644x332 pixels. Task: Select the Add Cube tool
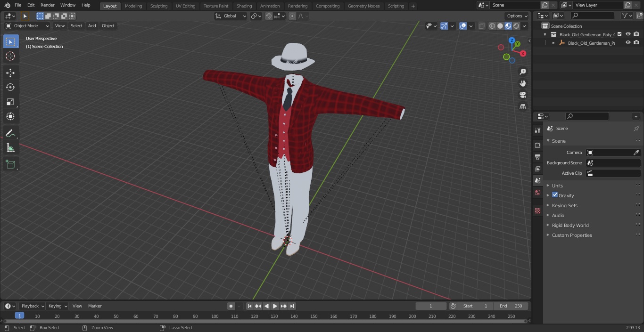click(10, 164)
